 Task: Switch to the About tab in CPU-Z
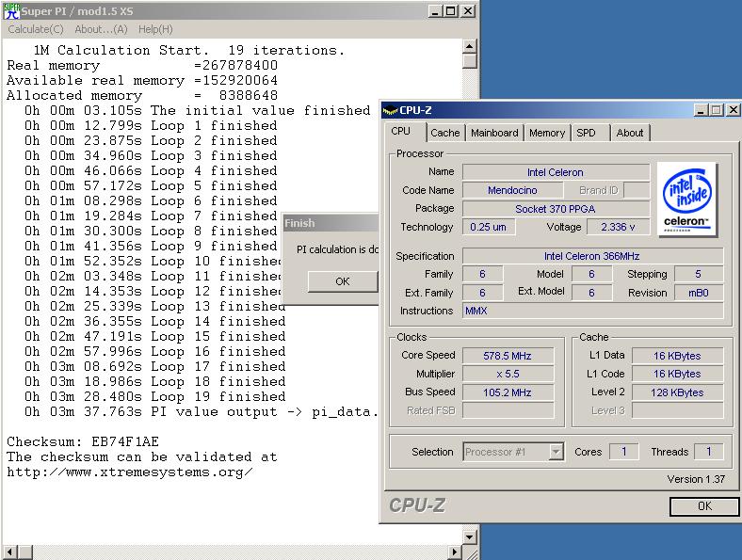coord(629,133)
